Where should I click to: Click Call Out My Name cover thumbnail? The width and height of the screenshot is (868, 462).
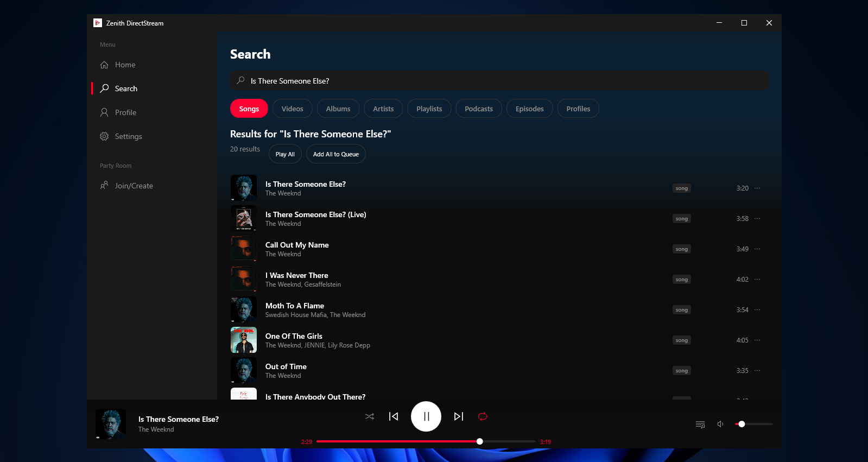pos(244,249)
